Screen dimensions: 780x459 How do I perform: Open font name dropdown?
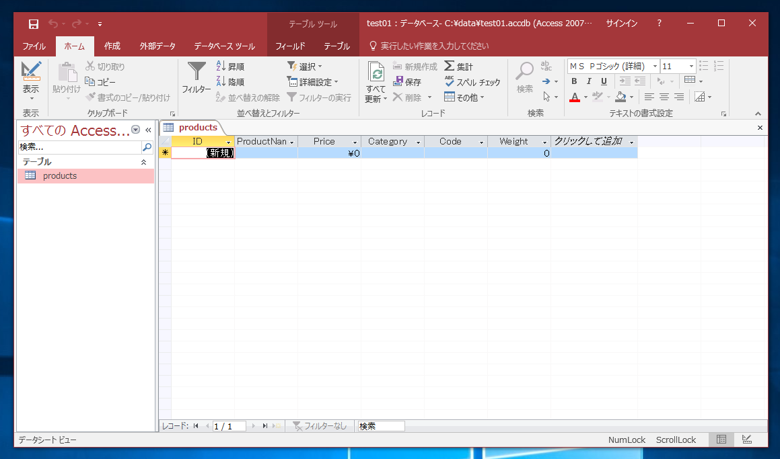[x=655, y=66]
